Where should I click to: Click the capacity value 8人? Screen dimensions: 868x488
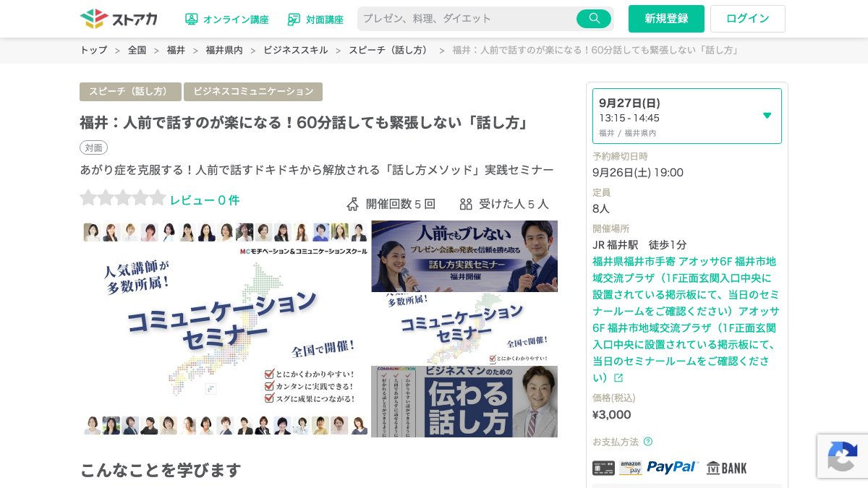coord(600,208)
